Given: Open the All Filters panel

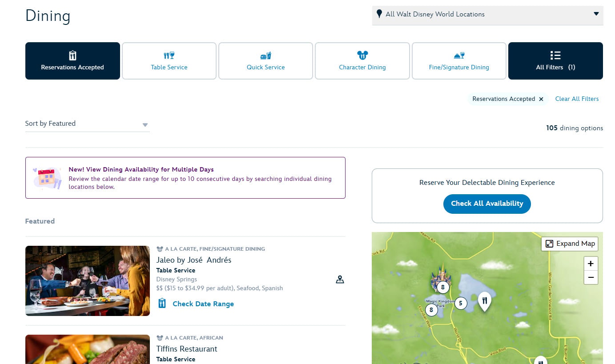Looking at the screenshot, I should tap(555, 61).
